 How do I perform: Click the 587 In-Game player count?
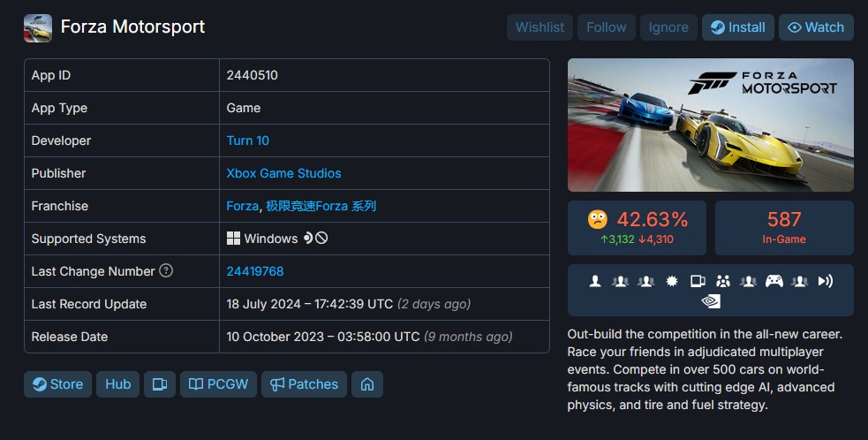click(784, 228)
